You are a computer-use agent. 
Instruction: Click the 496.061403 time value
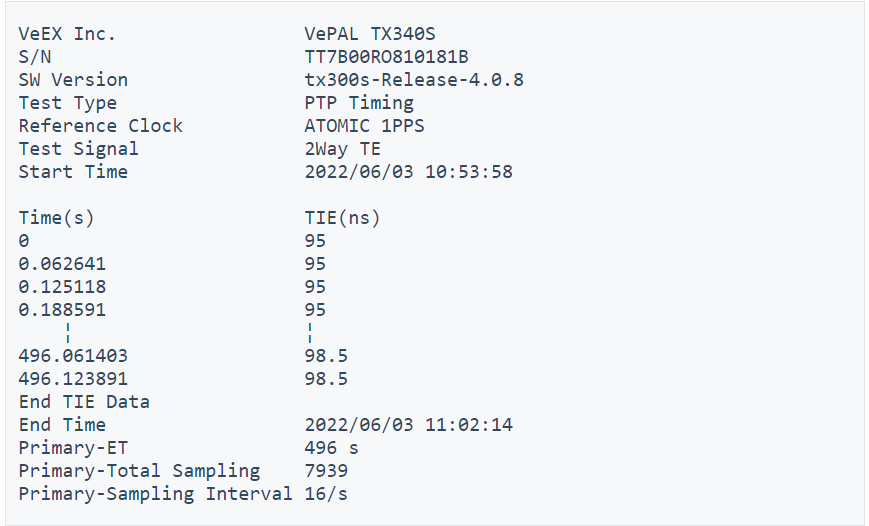[73, 356]
